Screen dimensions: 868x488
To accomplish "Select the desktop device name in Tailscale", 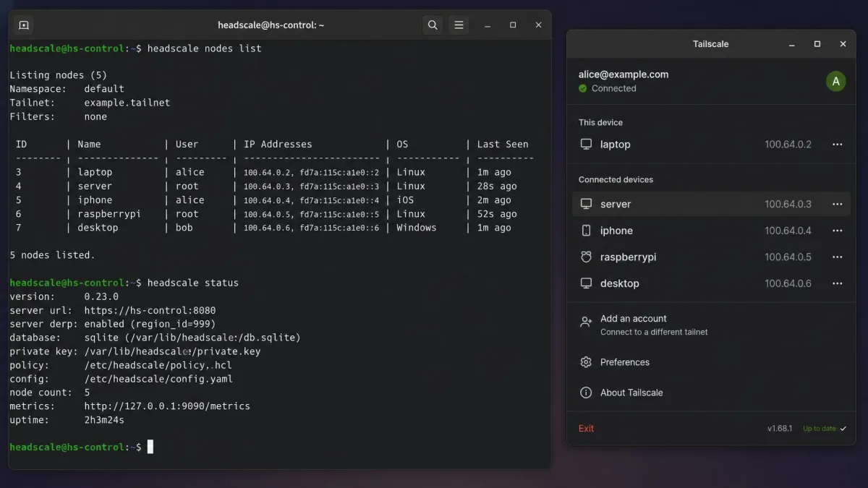I will pyautogui.click(x=620, y=283).
